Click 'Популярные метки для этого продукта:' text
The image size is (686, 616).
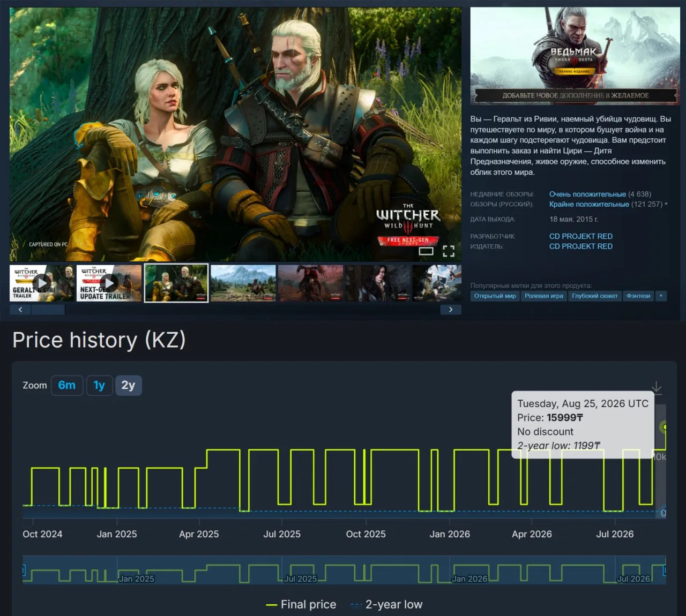[531, 286]
